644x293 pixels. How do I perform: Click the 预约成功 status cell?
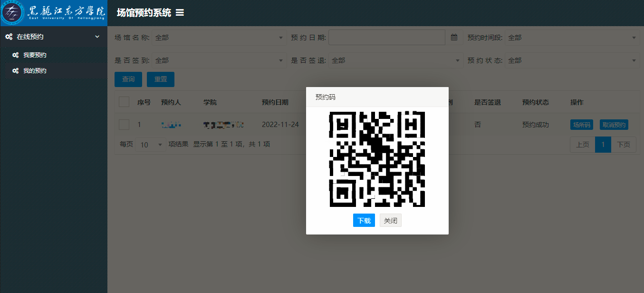tap(536, 125)
